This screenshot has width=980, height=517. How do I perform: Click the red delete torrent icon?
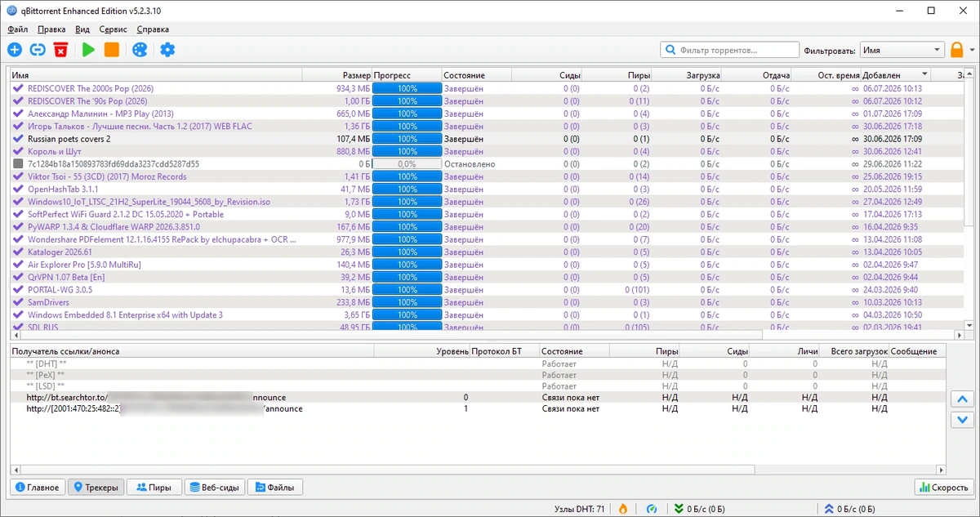[60, 50]
